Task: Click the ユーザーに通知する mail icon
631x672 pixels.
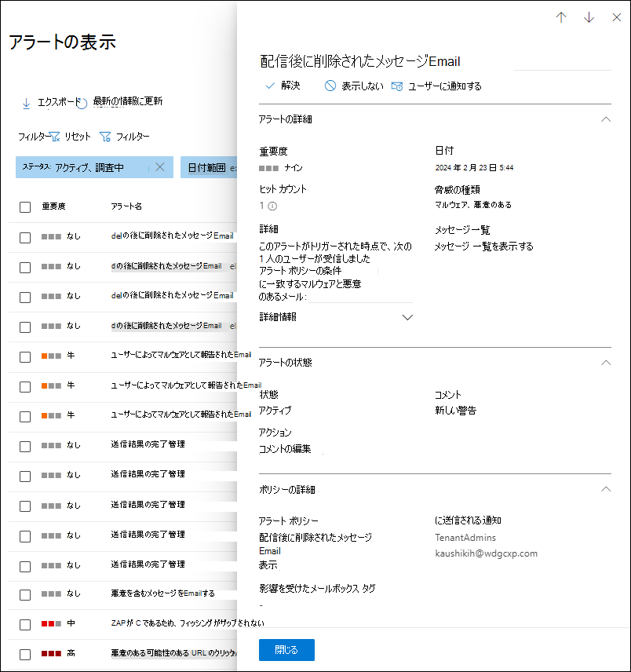Action: pyautogui.click(x=397, y=86)
